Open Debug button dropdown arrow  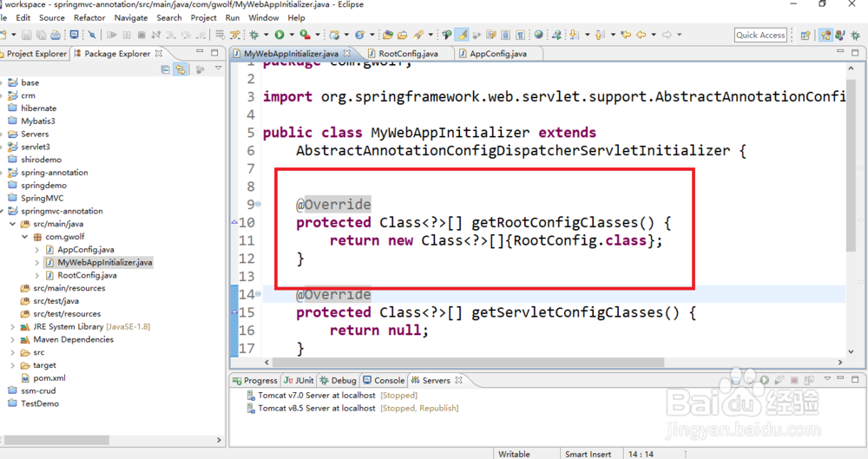point(266,35)
